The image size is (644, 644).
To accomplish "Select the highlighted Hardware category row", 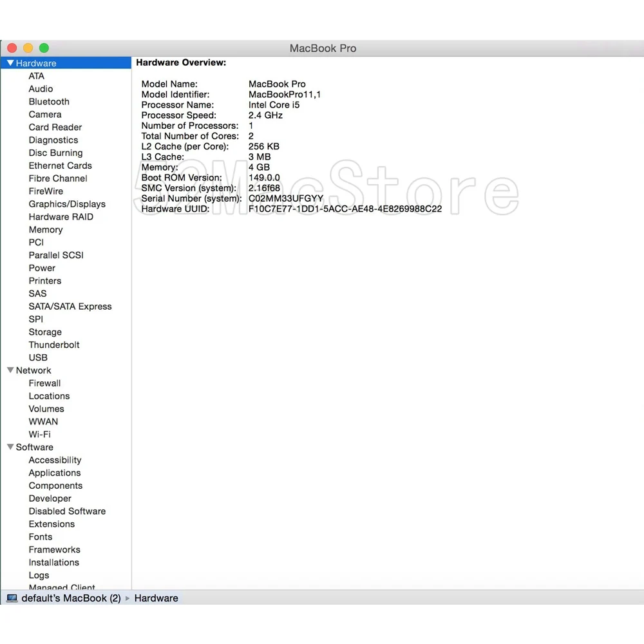I will pyautogui.click(x=66, y=63).
